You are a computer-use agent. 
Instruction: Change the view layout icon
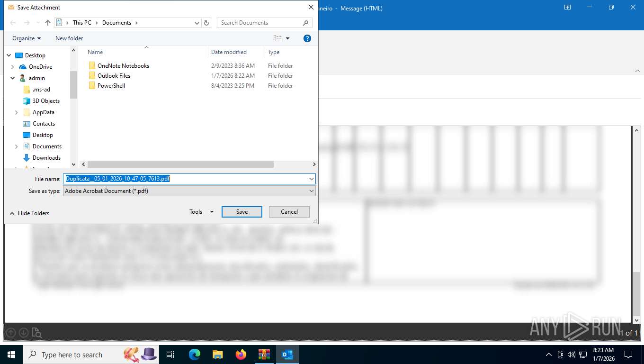click(x=277, y=38)
